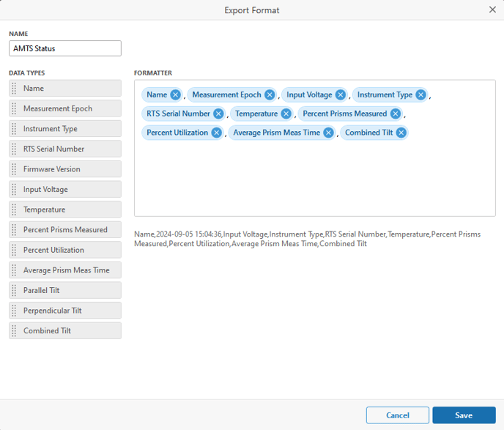Remove Instrument Type tag from formatter
The image size is (504, 430).
(x=420, y=94)
